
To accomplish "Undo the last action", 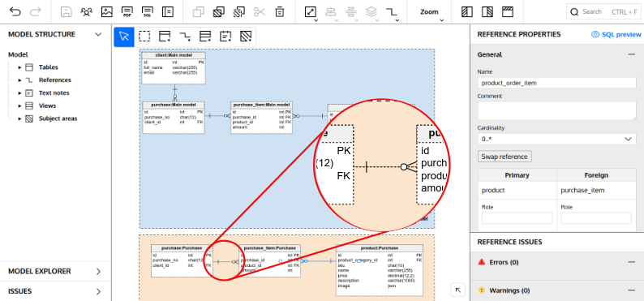I will (x=15, y=12).
